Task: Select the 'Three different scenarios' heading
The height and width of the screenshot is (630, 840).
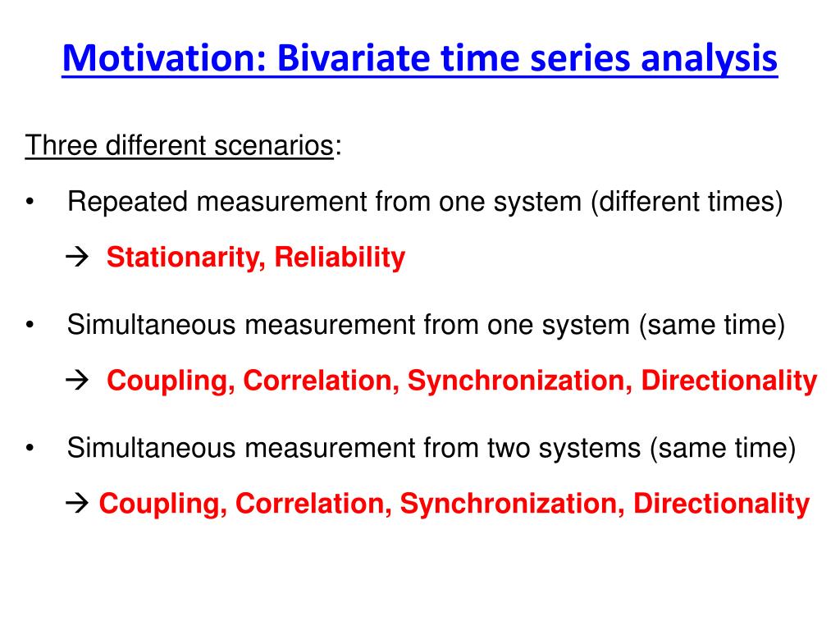Action: (180, 146)
